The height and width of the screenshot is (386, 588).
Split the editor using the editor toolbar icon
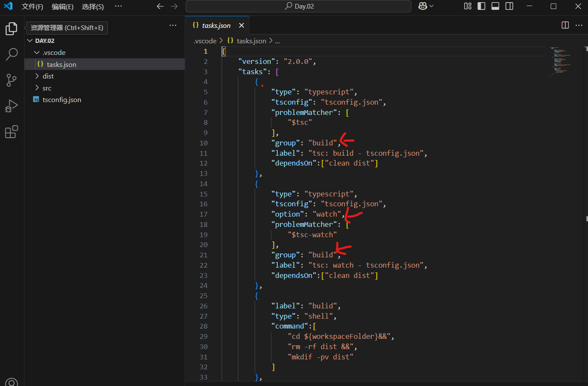coord(565,25)
